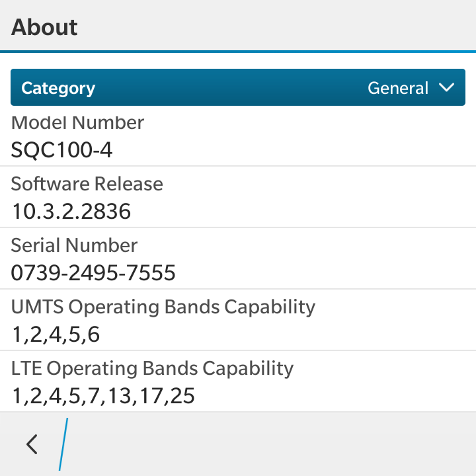
Task: Select the General category value
Action: pos(398,88)
